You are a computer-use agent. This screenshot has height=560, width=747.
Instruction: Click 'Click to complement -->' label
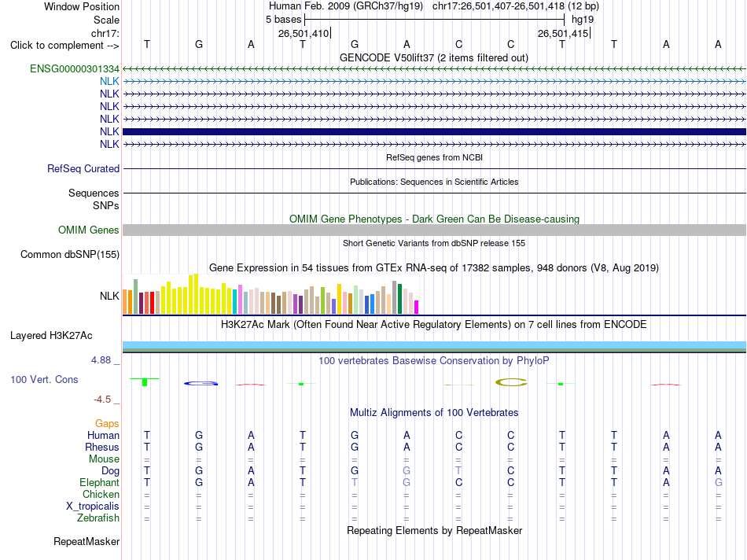[64, 46]
